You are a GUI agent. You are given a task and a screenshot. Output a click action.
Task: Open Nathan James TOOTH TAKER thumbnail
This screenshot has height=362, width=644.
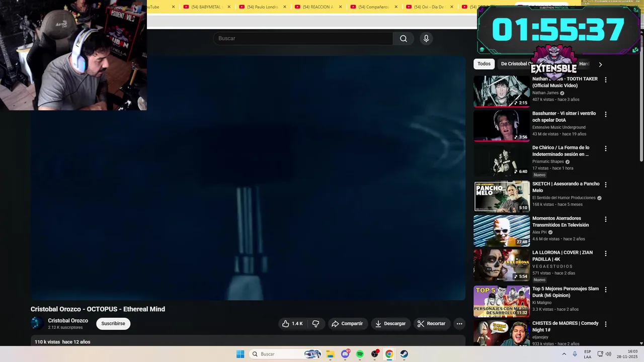502,92
